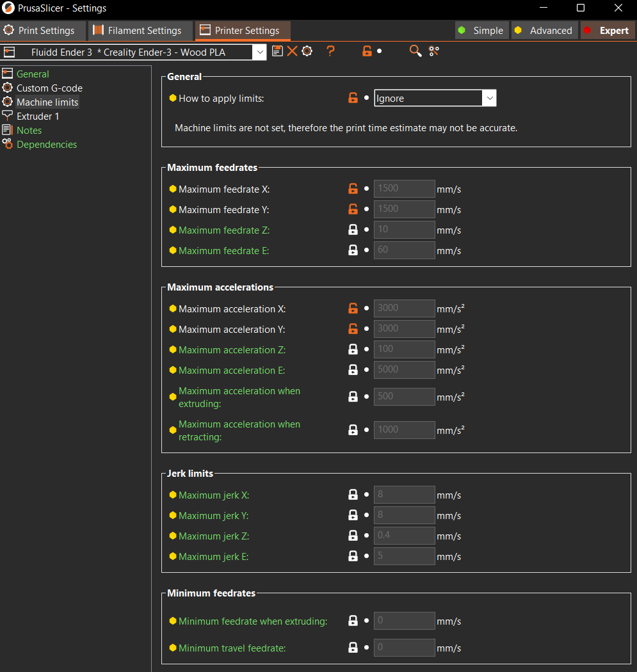The height and width of the screenshot is (672, 637).
Task: Click the unlocked lock for Maximum acceleration X
Action: 353,308
